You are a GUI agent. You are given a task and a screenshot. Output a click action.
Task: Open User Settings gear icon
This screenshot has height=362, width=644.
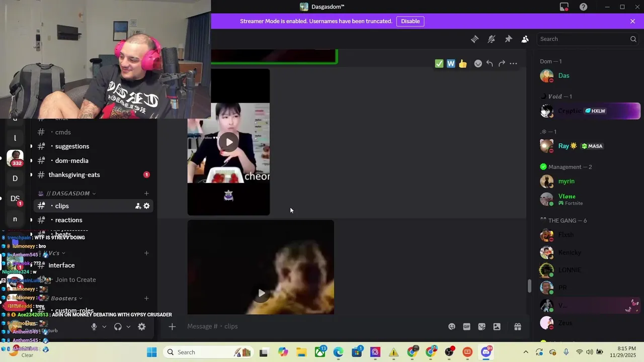[142, 326]
